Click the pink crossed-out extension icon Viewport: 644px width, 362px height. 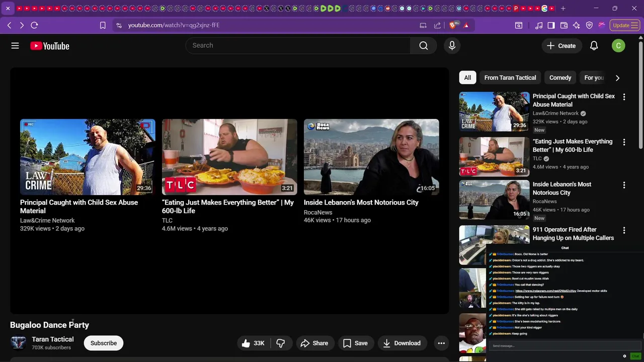coord(601,25)
